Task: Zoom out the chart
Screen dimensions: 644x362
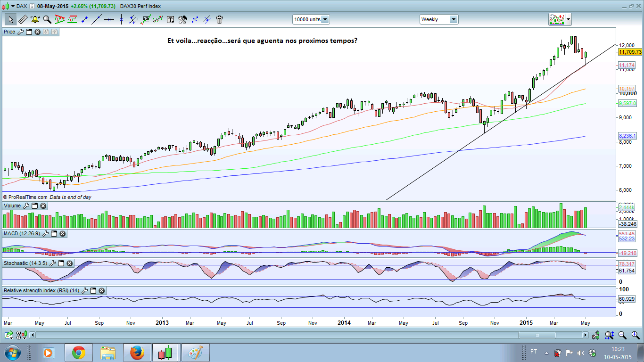Action: tap(622, 335)
